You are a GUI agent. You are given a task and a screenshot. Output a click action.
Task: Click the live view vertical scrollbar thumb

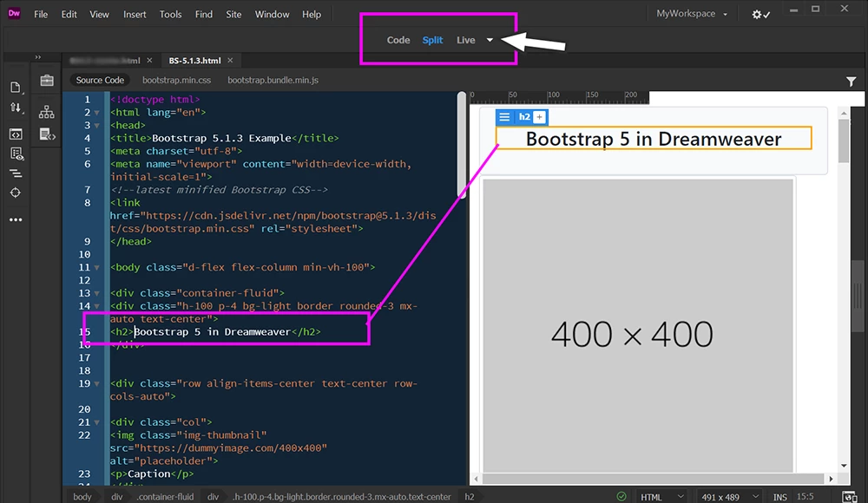pyautogui.click(x=844, y=141)
